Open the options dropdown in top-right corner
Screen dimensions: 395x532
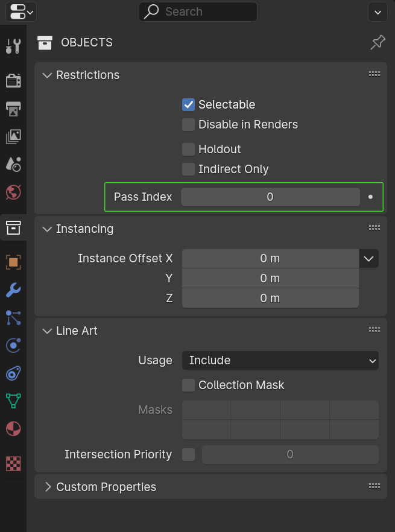point(378,12)
